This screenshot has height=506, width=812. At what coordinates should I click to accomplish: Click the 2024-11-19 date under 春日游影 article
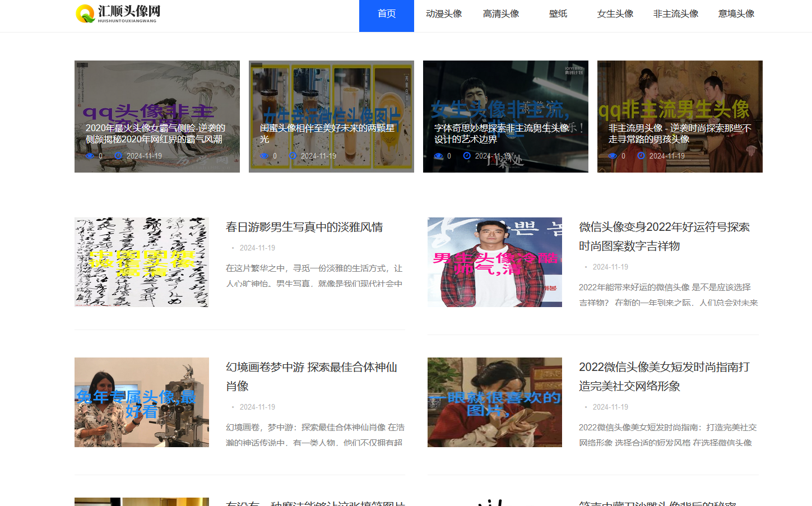(x=257, y=248)
